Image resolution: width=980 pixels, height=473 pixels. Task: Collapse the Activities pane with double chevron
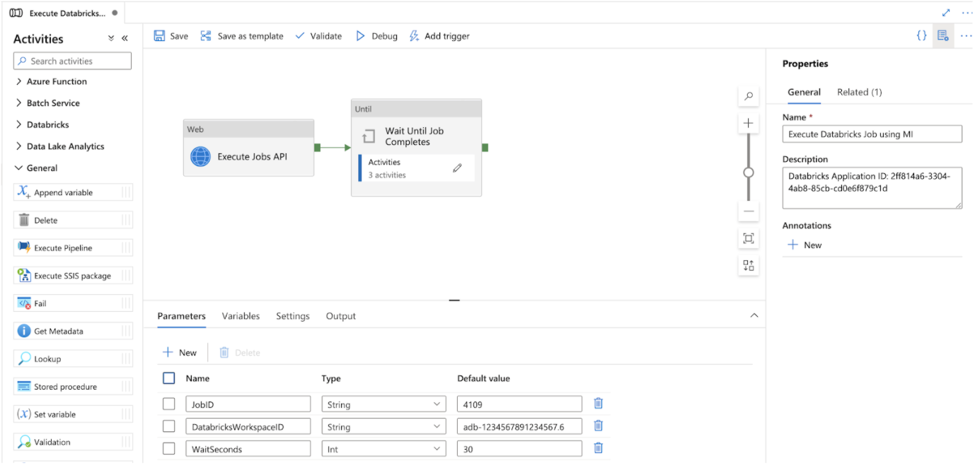click(125, 39)
